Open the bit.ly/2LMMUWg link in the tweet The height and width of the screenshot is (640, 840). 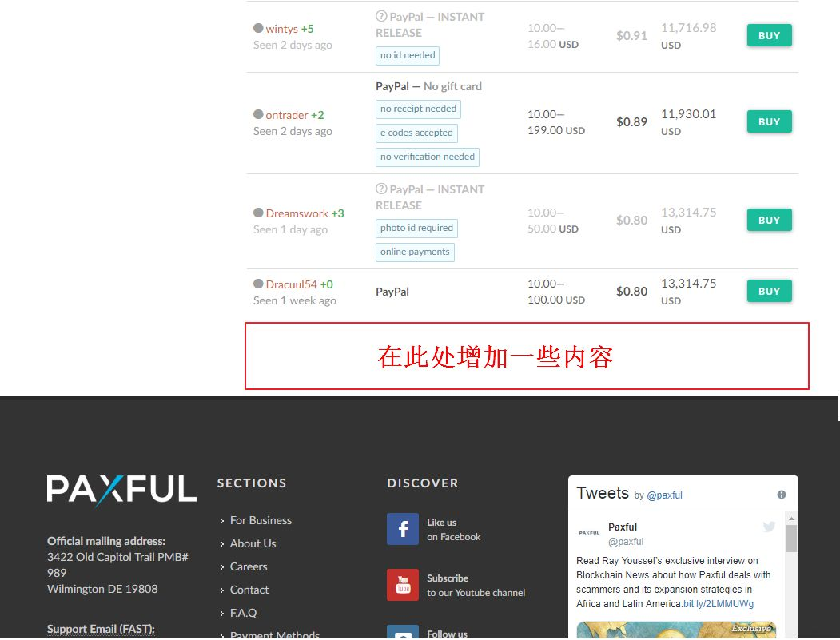[719, 604]
